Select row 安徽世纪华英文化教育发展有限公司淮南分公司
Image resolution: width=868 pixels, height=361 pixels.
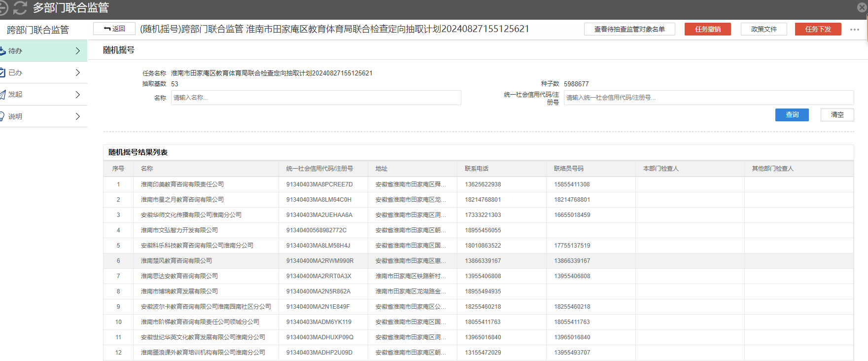478,337
